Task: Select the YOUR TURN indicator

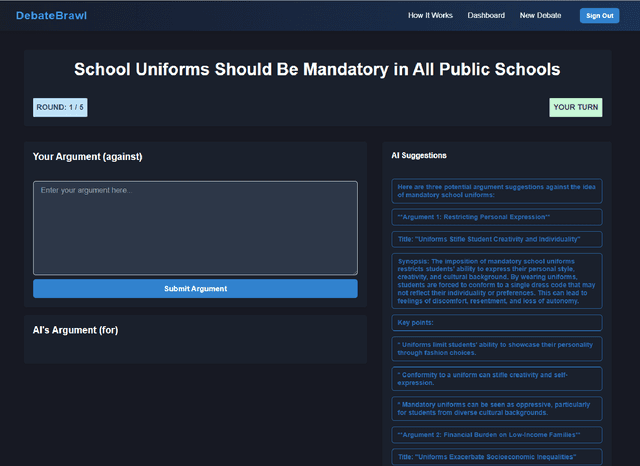Action: [x=575, y=107]
